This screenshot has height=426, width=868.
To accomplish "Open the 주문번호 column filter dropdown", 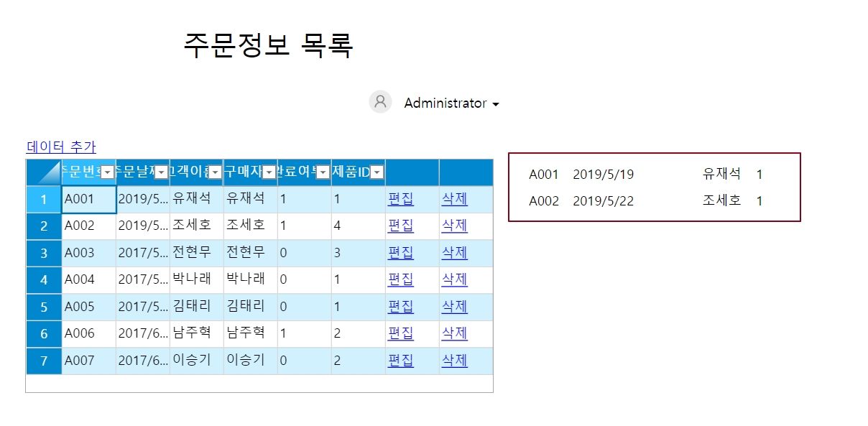I will pos(107,172).
